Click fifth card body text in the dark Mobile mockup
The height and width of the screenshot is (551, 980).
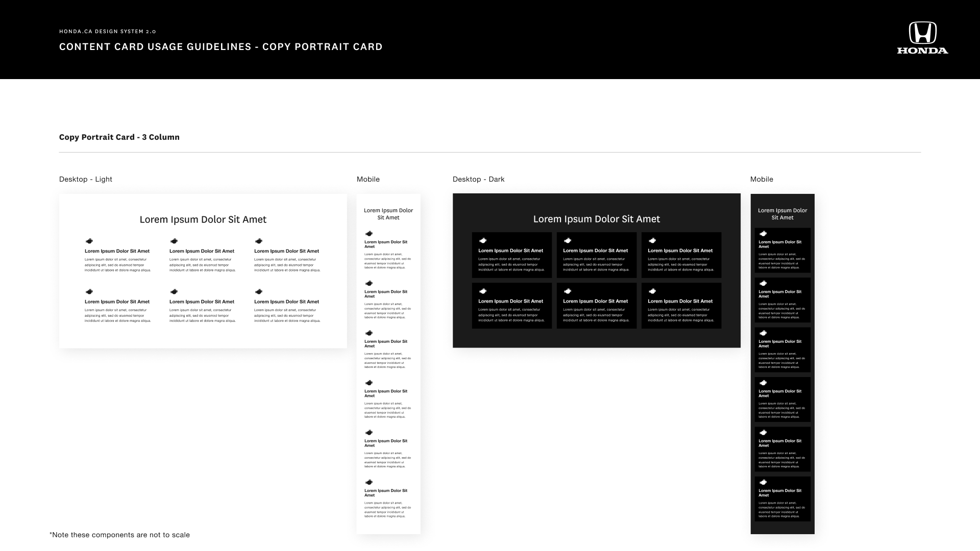[781, 460]
